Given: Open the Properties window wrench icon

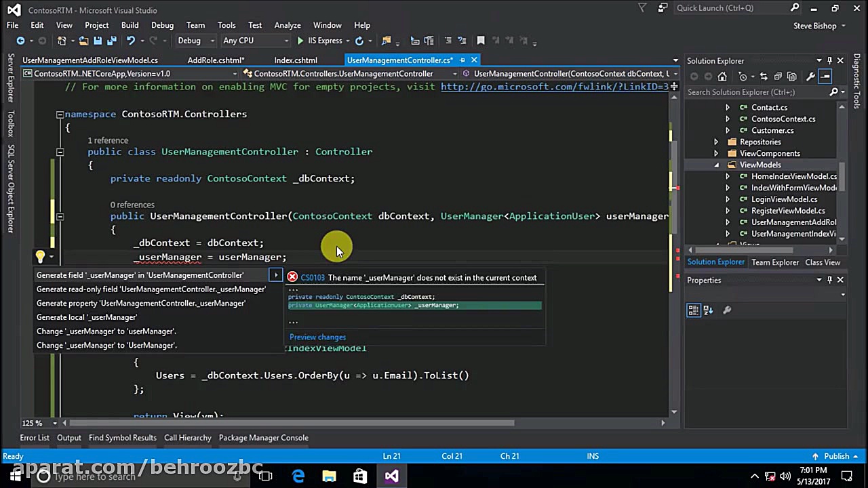Looking at the screenshot, I should pos(726,310).
